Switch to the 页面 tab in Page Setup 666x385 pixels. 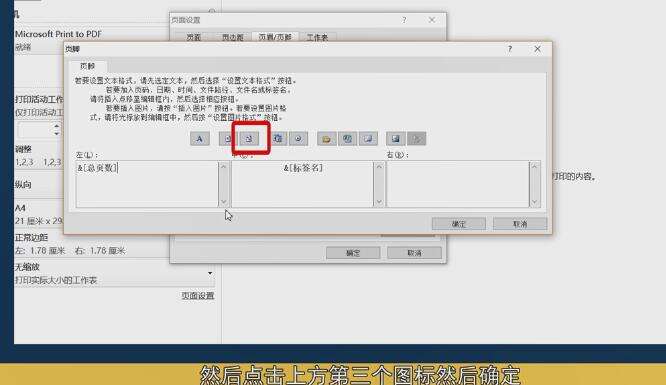pos(194,37)
